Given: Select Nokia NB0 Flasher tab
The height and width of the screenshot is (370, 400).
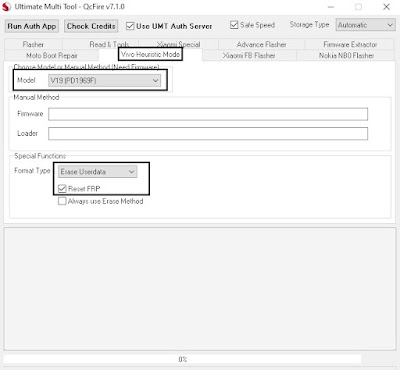Looking at the screenshot, I should coord(346,55).
